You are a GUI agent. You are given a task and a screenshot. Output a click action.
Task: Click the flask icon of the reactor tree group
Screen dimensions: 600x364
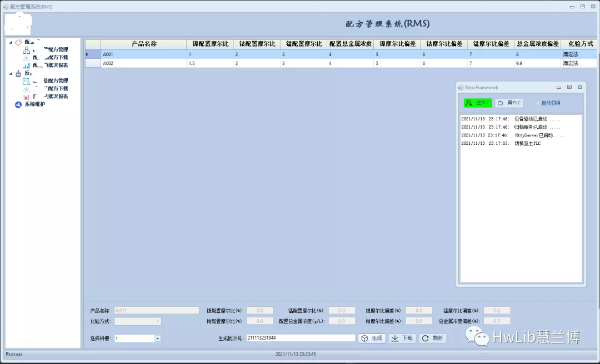(x=18, y=73)
